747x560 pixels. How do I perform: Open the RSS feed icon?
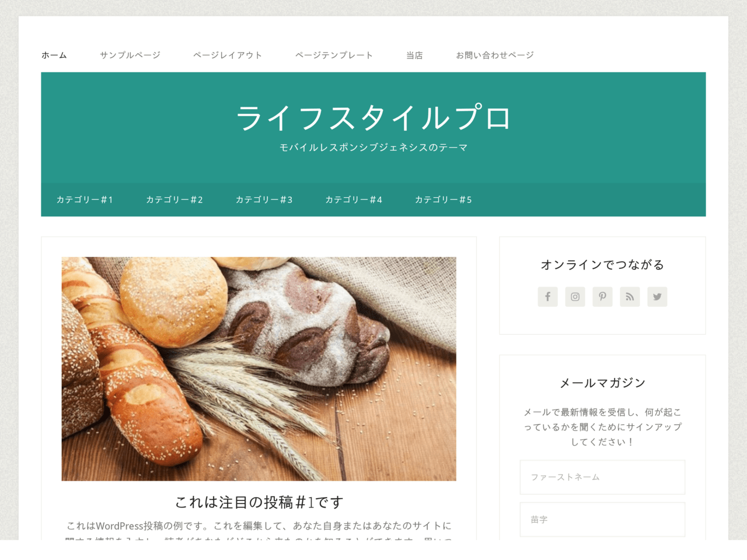tap(630, 297)
